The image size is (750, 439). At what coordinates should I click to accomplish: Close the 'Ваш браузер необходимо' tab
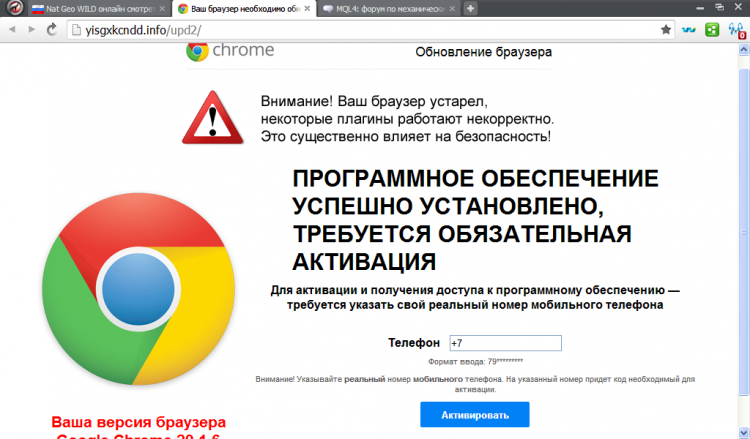point(308,9)
